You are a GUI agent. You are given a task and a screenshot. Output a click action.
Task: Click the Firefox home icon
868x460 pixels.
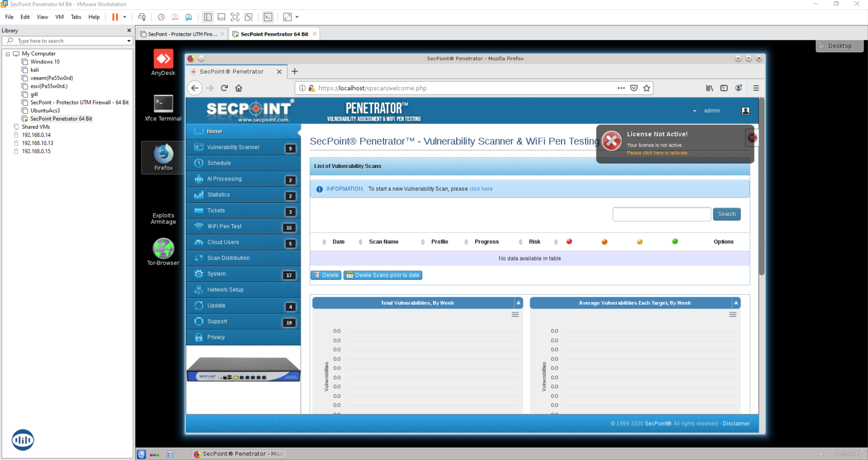(x=239, y=88)
